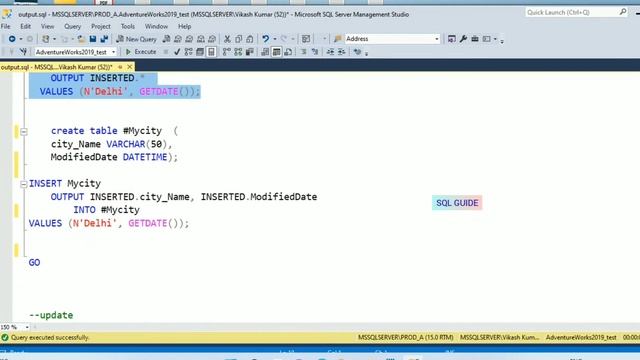The height and width of the screenshot is (360, 640).
Task: Pin the output.sql tab
Action: coord(120,67)
